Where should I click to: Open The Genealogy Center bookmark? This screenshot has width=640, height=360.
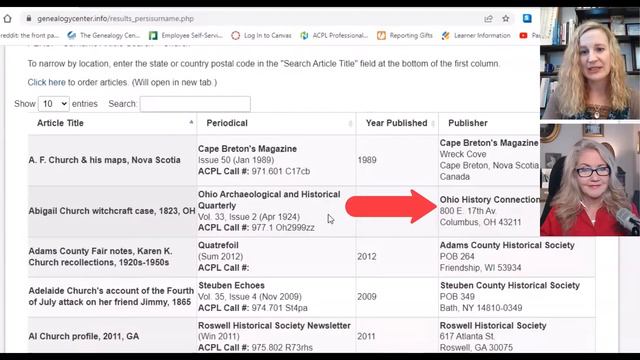[x=104, y=36]
